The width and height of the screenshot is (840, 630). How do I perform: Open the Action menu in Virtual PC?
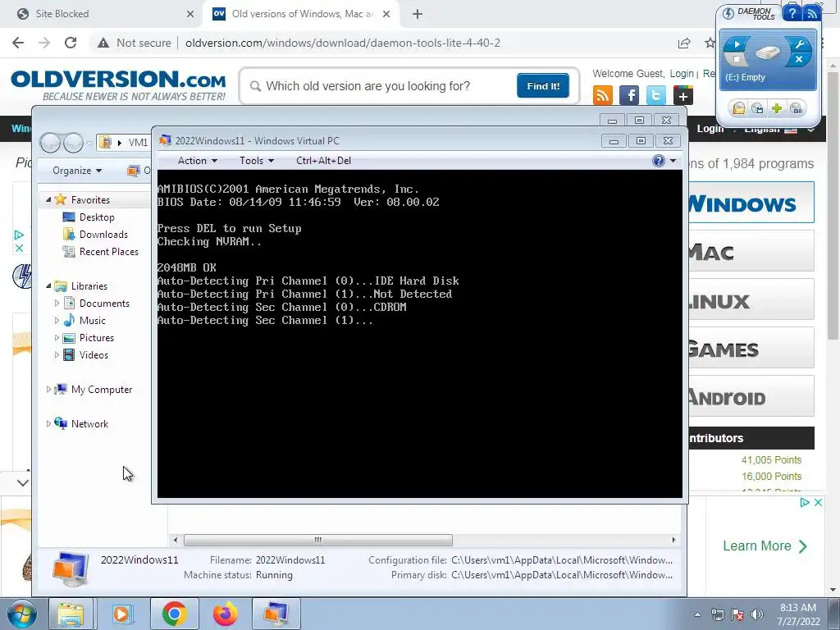click(x=197, y=161)
